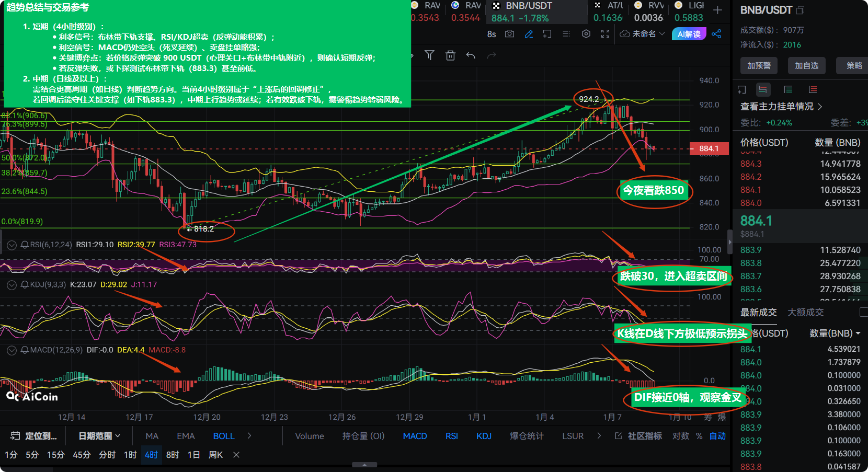
Task: Select the drawing pencil tool
Action: (529, 33)
